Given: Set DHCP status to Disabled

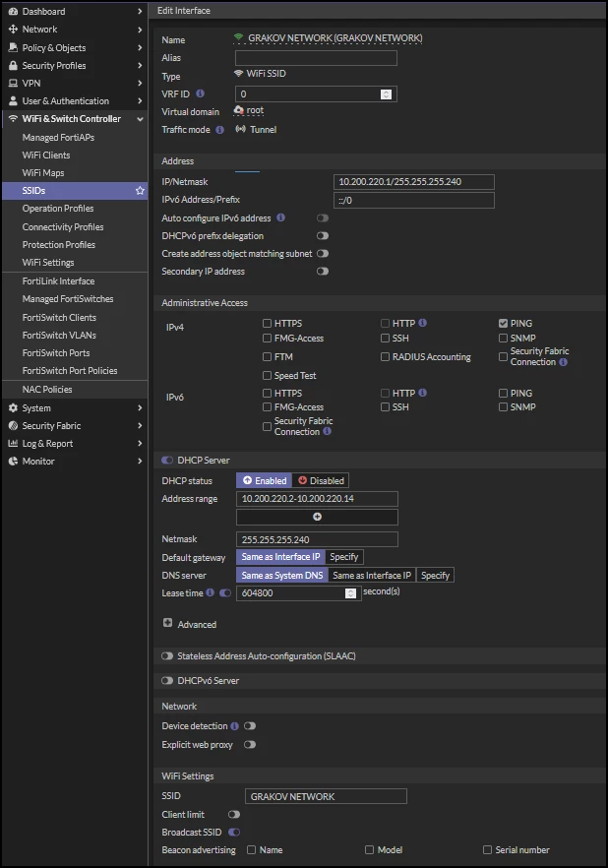Looking at the screenshot, I should click(321, 480).
